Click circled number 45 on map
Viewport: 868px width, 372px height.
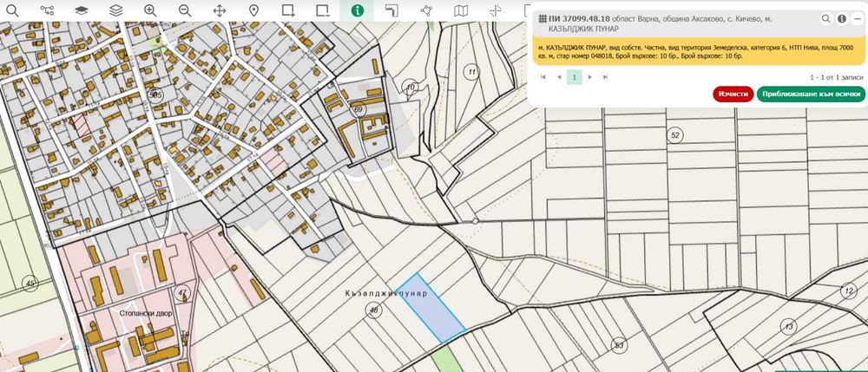(30, 284)
